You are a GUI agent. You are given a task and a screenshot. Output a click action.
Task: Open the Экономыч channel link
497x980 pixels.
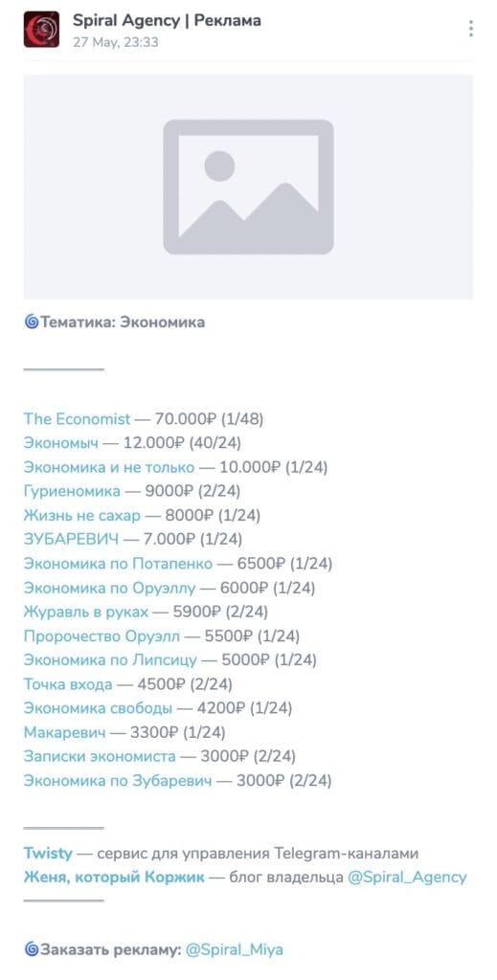[61, 443]
